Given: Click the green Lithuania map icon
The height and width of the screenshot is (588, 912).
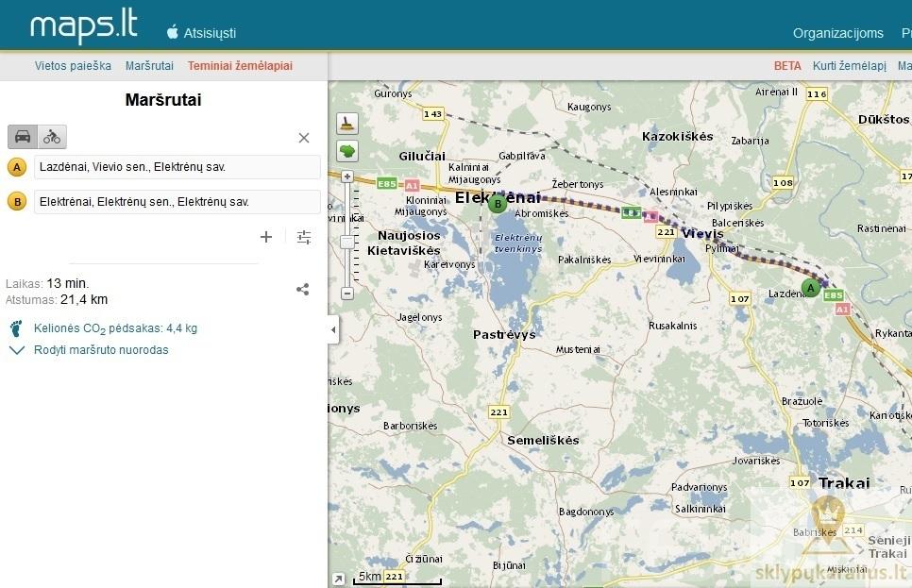Looking at the screenshot, I should point(347,151).
